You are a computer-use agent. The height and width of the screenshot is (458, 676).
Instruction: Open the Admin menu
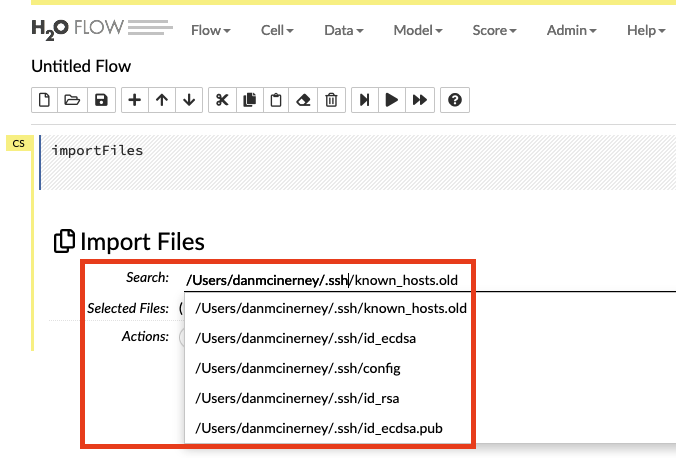[571, 31]
